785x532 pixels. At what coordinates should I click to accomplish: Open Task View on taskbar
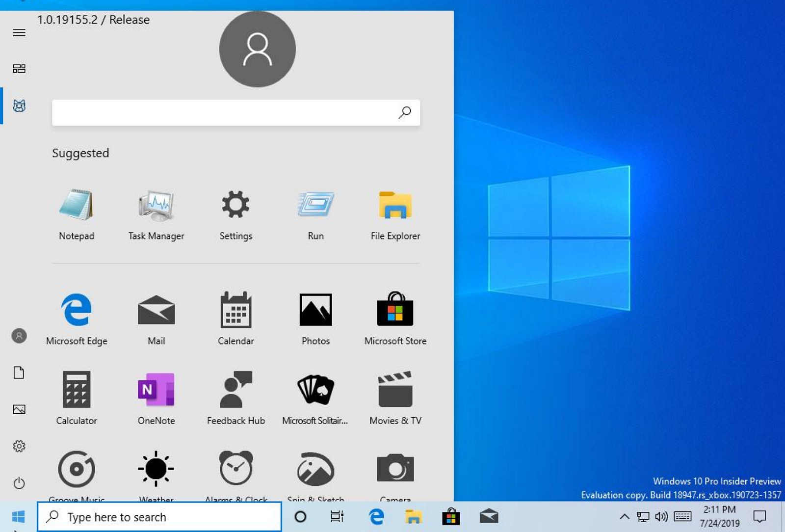[x=337, y=516]
